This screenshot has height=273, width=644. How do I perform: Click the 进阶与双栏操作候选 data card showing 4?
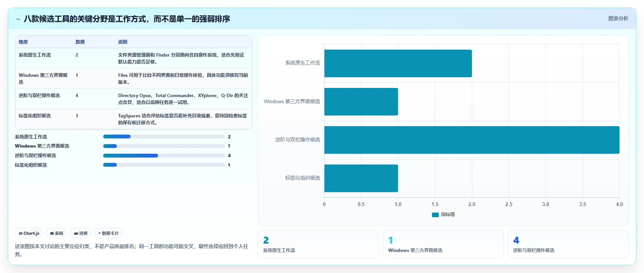[568, 244]
